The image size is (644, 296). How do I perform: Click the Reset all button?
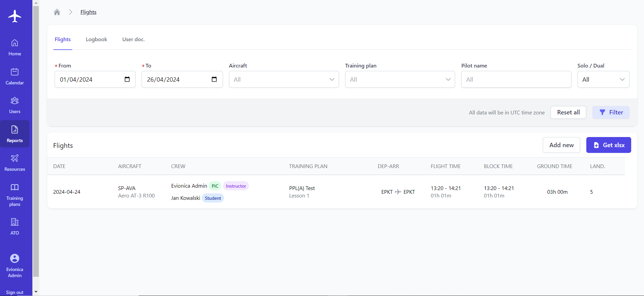(568, 112)
